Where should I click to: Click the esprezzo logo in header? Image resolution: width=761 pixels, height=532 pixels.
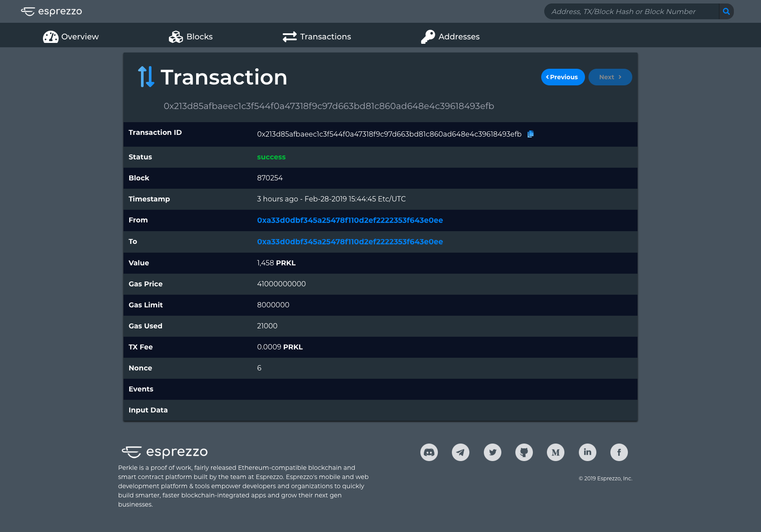(52, 11)
